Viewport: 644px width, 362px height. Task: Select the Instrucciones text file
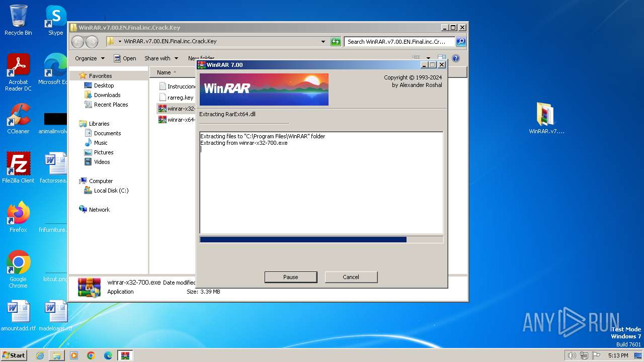[177, 86]
